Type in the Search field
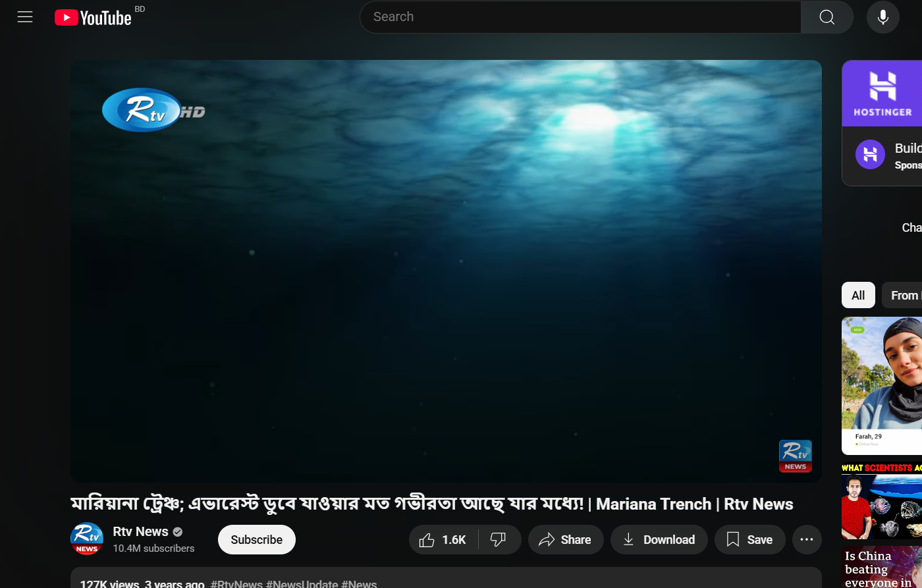This screenshot has height=588, width=922. [x=580, y=17]
